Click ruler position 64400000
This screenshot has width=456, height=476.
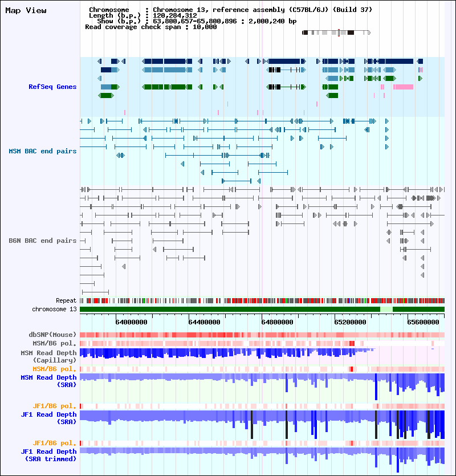(204, 322)
